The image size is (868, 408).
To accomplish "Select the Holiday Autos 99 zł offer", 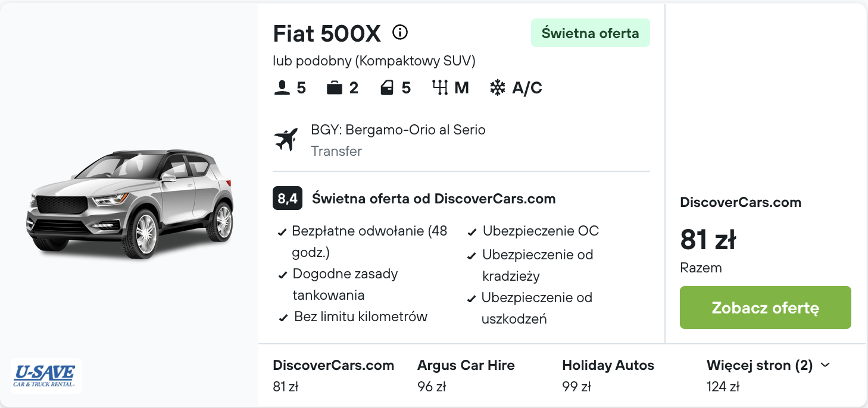I will 608,376.
